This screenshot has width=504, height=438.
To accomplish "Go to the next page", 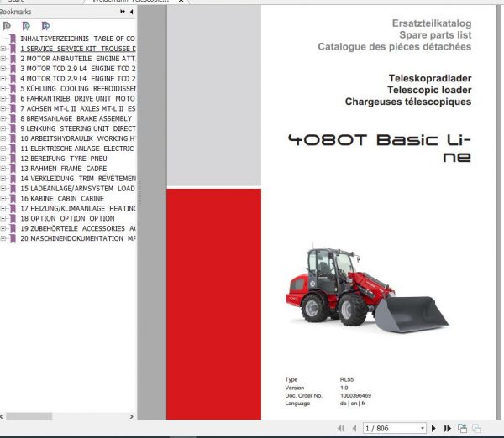I will pos(433,428).
